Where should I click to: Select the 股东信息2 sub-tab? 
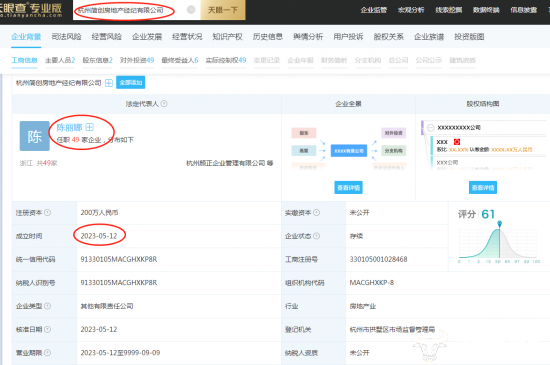tap(98, 60)
